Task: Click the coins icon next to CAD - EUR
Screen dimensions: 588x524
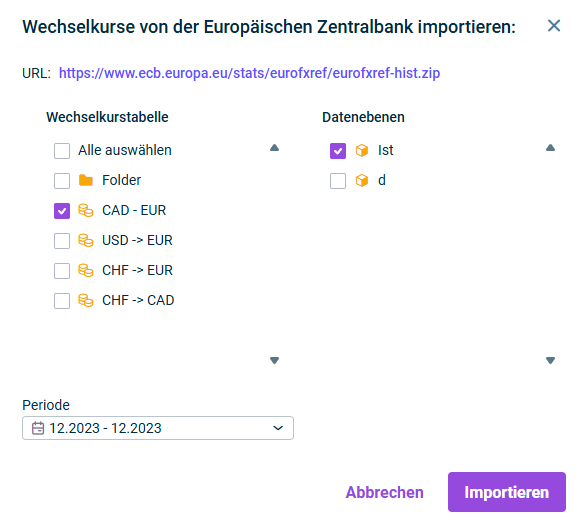Action: [x=86, y=210]
